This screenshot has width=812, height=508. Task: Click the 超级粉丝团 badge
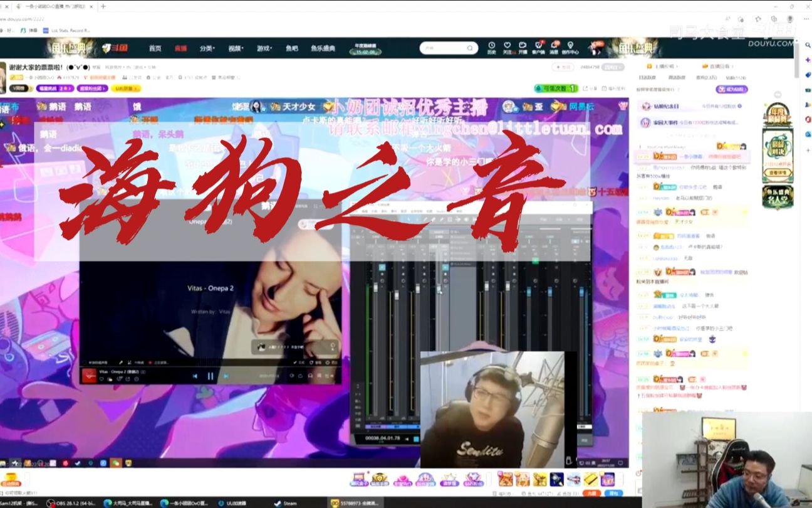click(x=93, y=88)
